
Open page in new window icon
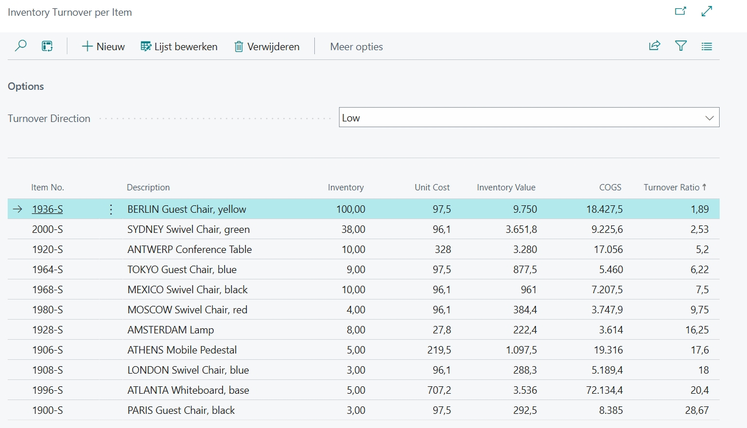coord(681,12)
